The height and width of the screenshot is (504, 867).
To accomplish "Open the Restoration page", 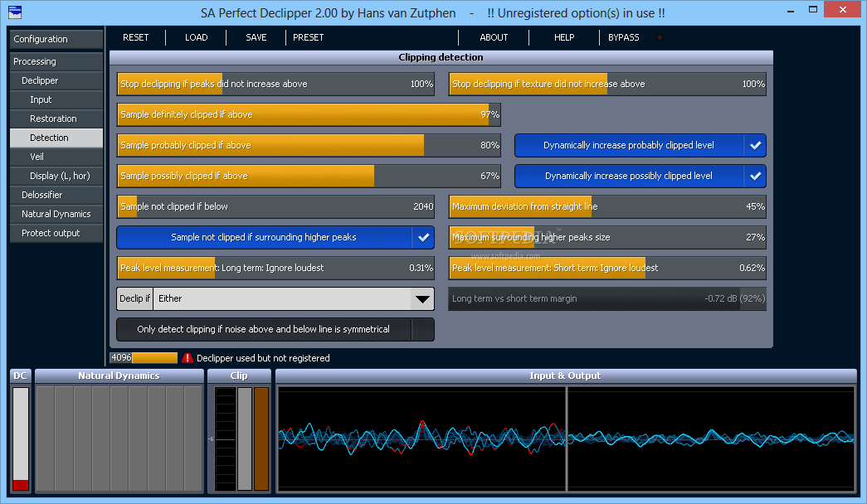I will (56, 119).
